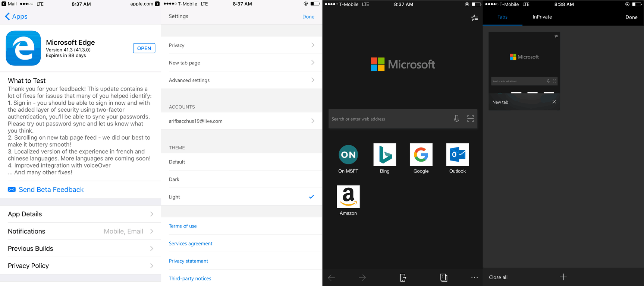The image size is (644, 286).
Task: Tap the Light theme checkmark
Action: [x=311, y=197]
